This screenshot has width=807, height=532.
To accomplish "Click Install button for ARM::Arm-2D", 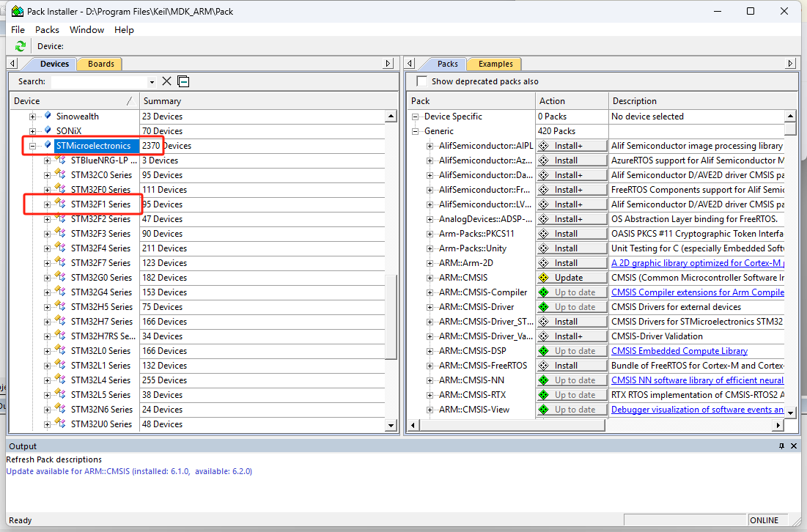I will [x=572, y=263].
